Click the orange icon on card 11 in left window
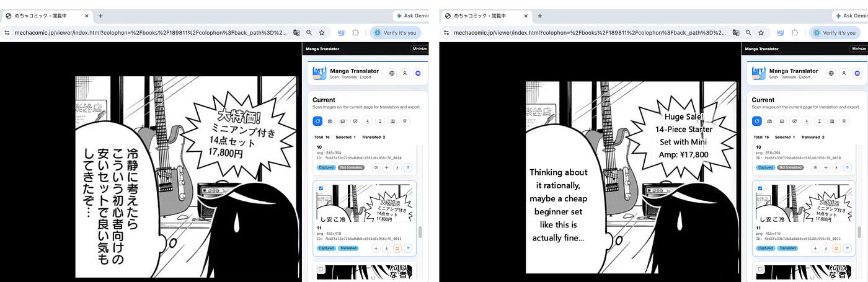The width and height of the screenshot is (868, 282). click(397, 248)
